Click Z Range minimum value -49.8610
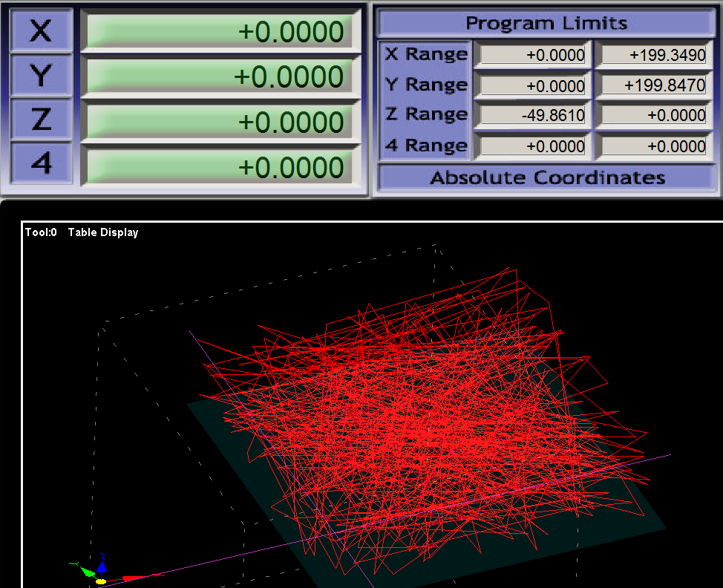Viewport: 723px width, 588px height. 531,115
